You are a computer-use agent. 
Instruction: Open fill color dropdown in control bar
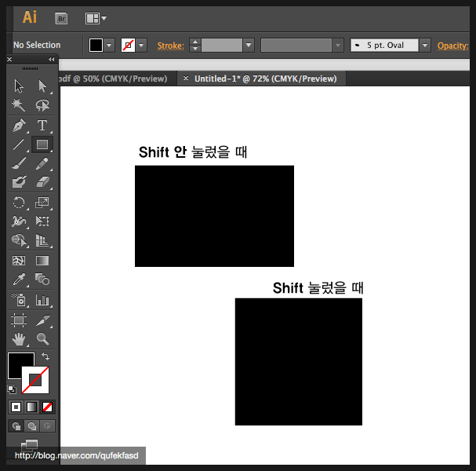tap(109, 46)
